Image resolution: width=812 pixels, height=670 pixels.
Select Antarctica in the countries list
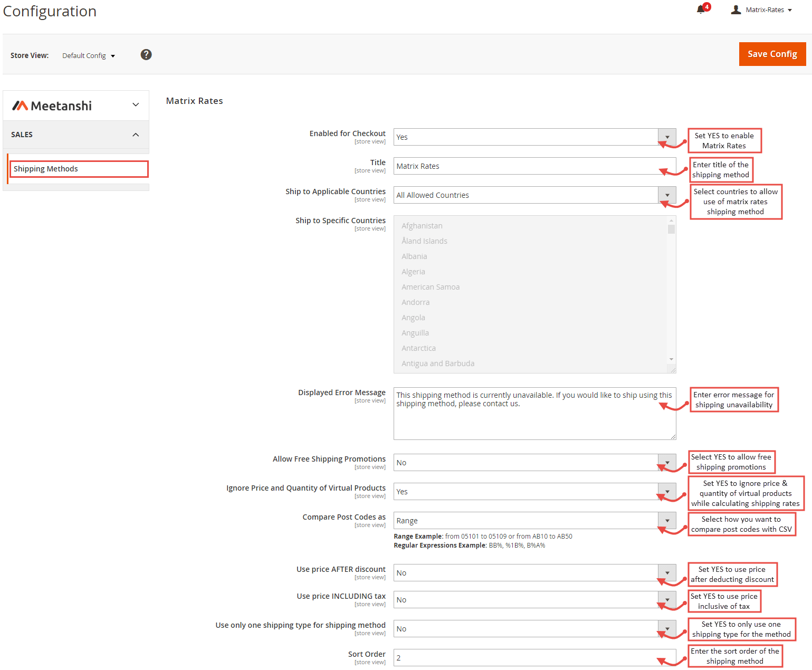(418, 348)
